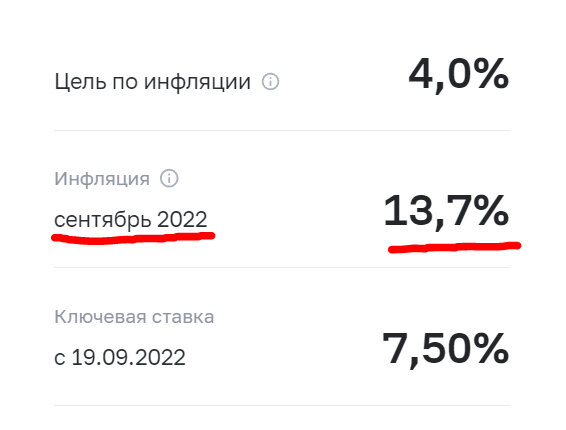566x430 pixels.
Task: Open the Ключевая ставка heading
Action: click(x=134, y=317)
